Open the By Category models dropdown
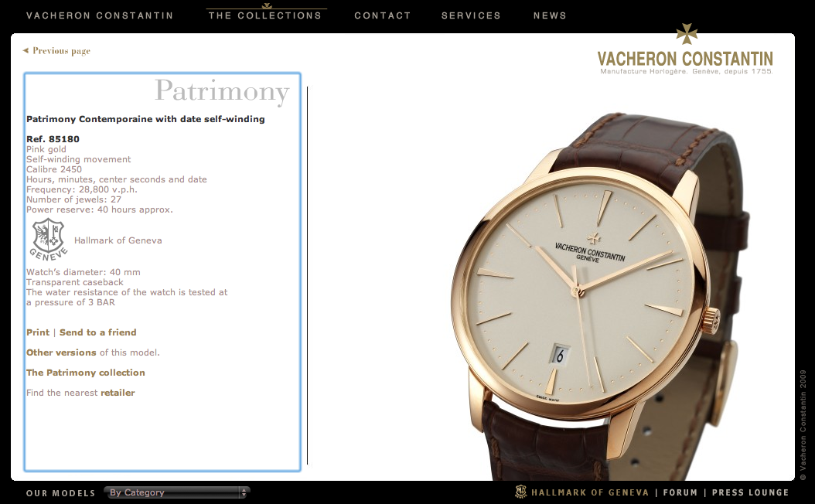 (x=177, y=492)
